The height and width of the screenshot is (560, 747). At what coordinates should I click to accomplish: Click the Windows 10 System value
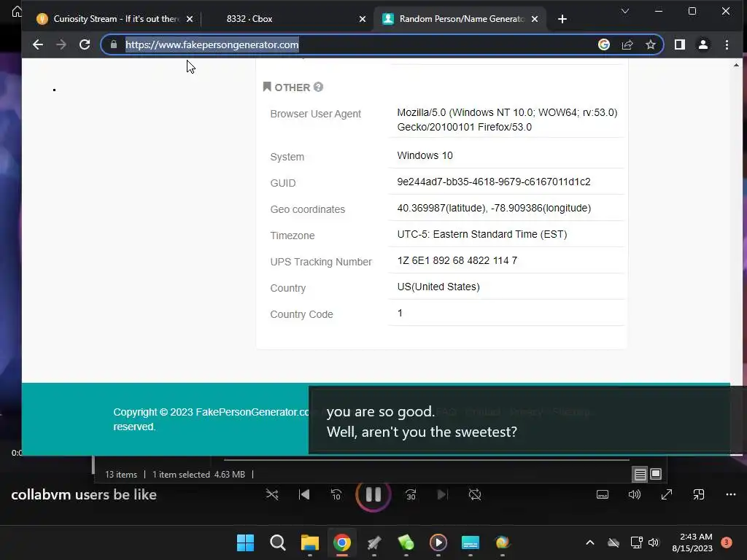pos(425,156)
